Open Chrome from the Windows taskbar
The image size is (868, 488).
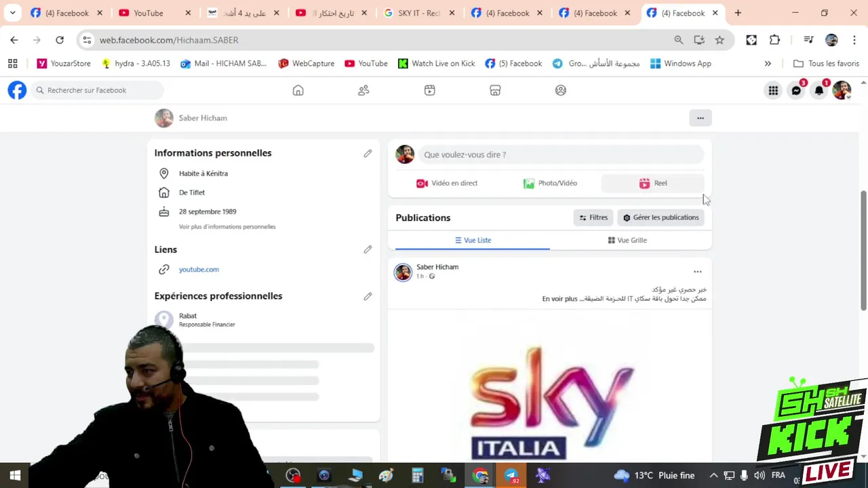coord(480,476)
